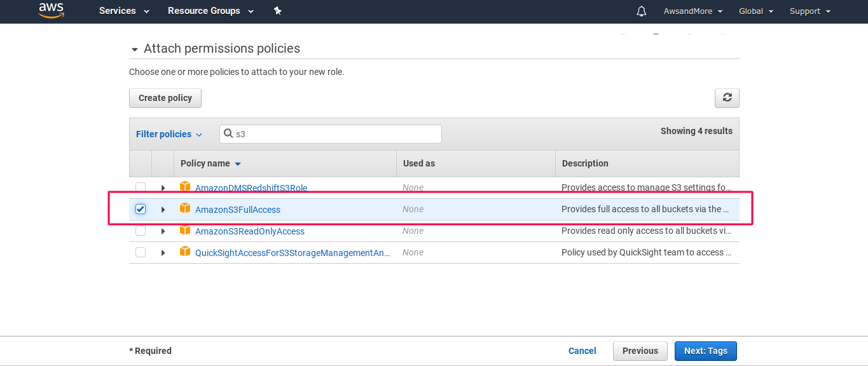This screenshot has width=868, height=366.
Task: Click the None value in QuickSightAccessForS3 row
Action: pyautogui.click(x=413, y=252)
